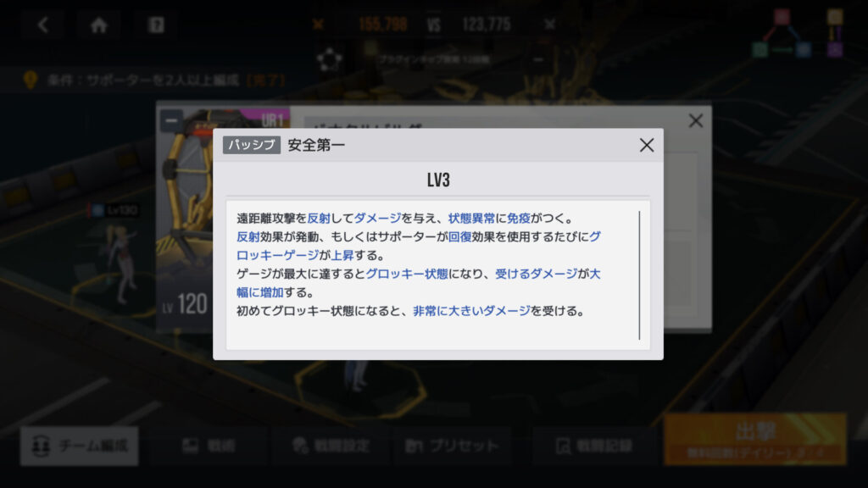Click the back arrow icon
This screenshot has height=488, width=868.
click(x=43, y=25)
